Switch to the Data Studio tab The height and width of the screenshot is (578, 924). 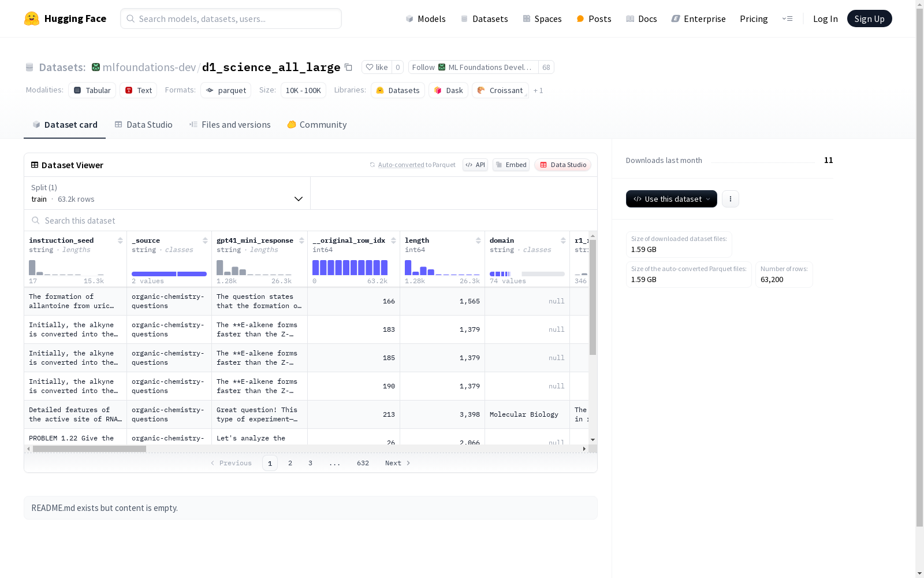pyautogui.click(x=143, y=125)
